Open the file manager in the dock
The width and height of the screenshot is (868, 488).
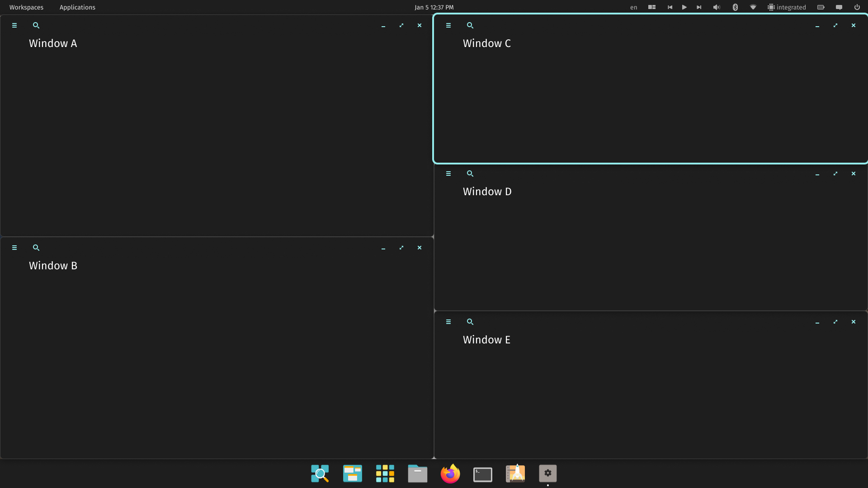417,474
